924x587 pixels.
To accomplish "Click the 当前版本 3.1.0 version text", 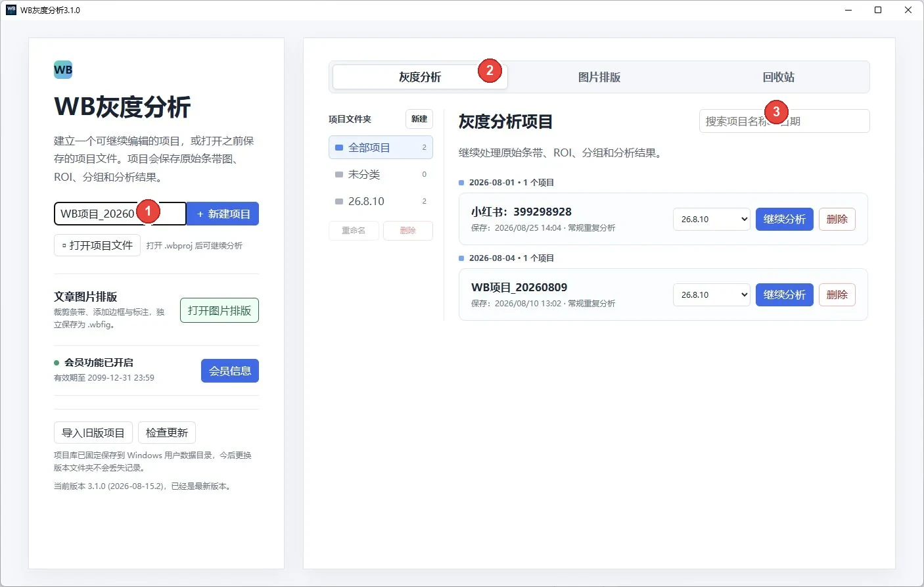I will click(143, 486).
